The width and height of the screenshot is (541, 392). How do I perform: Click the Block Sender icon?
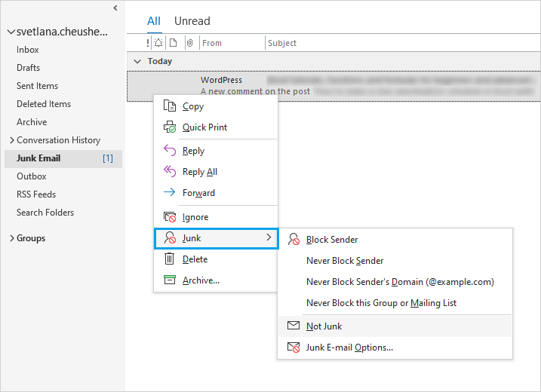294,240
